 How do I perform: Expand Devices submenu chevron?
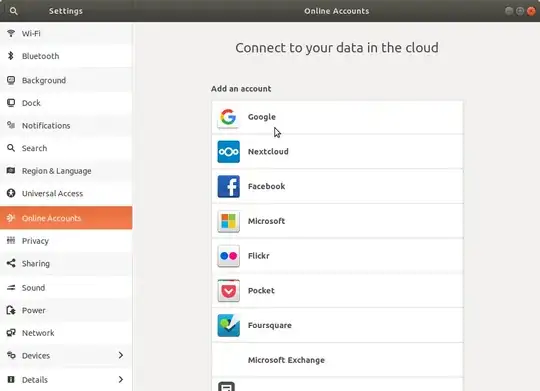coord(121,355)
